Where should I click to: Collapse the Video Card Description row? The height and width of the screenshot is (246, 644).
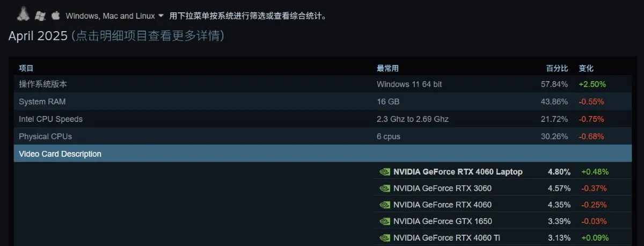click(x=323, y=154)
